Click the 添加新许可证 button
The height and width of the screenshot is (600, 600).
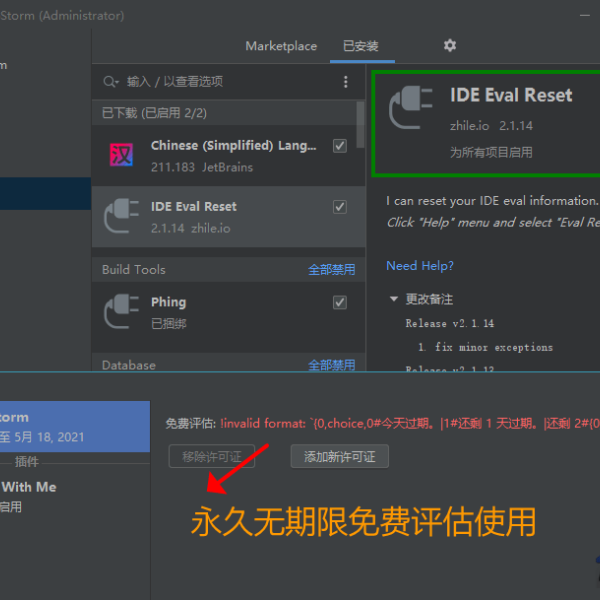[339, 456]
